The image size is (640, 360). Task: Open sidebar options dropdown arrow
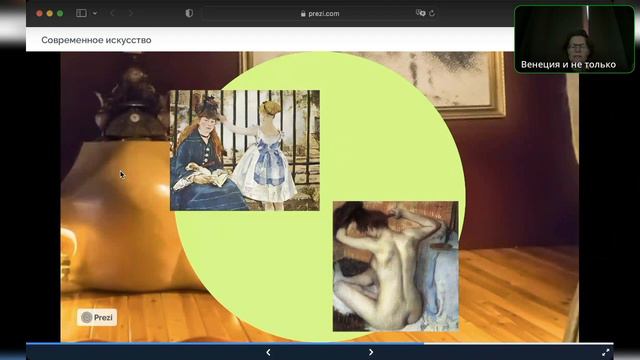(x=95, y=13)
